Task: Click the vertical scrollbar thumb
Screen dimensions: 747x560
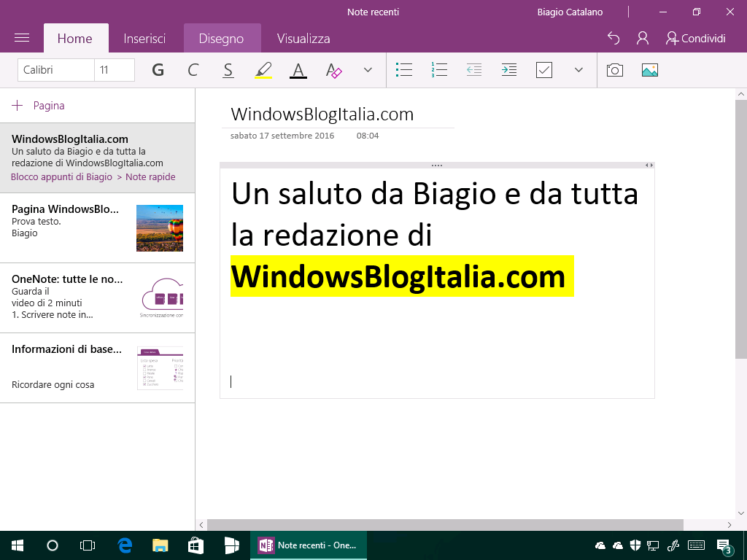Action: [x=741, y=229]
